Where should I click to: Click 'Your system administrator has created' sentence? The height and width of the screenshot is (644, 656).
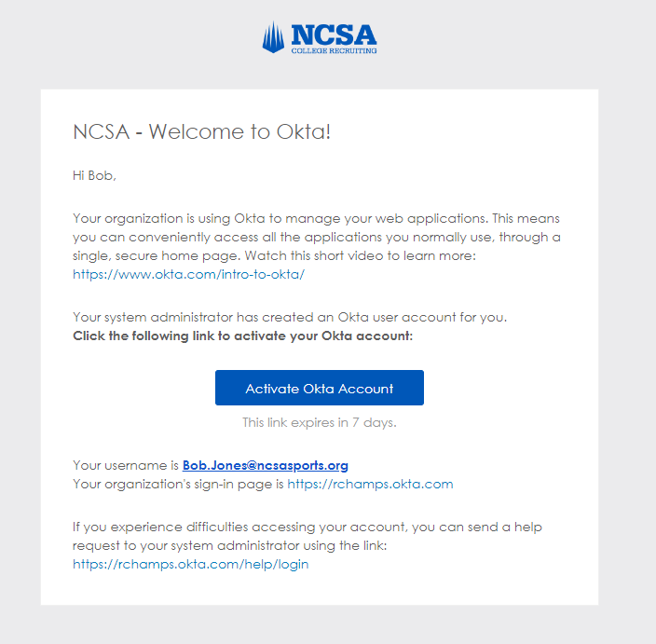[x=289, y=317]
